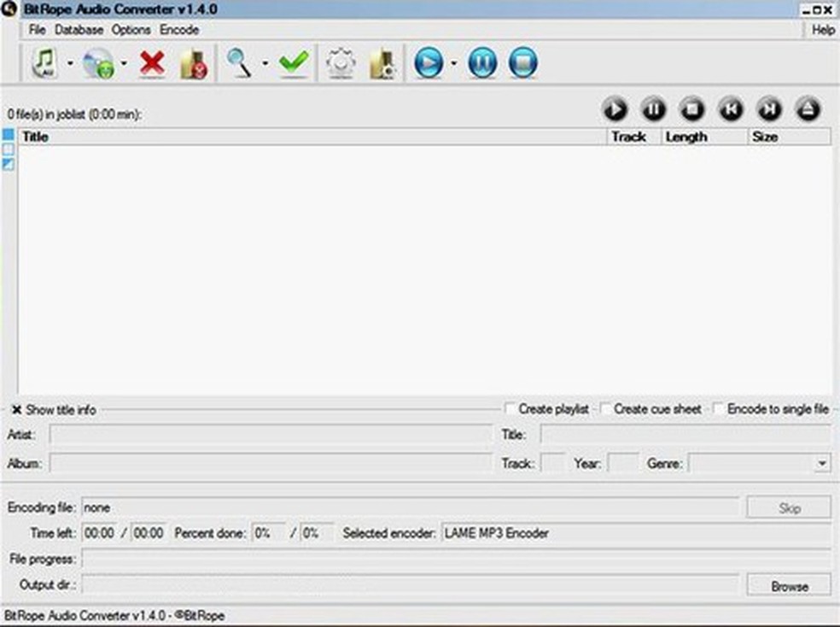Image resolution: width=840 pixels, height=627 pixels.
Task: Open the magnifier query dropdown arrow
Action: pyautogui.click(x=265, y=63)
